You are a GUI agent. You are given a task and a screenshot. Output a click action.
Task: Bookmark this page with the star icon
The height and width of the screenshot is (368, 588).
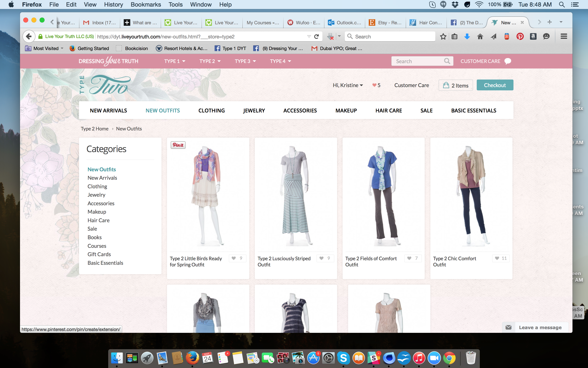[443, 37]
